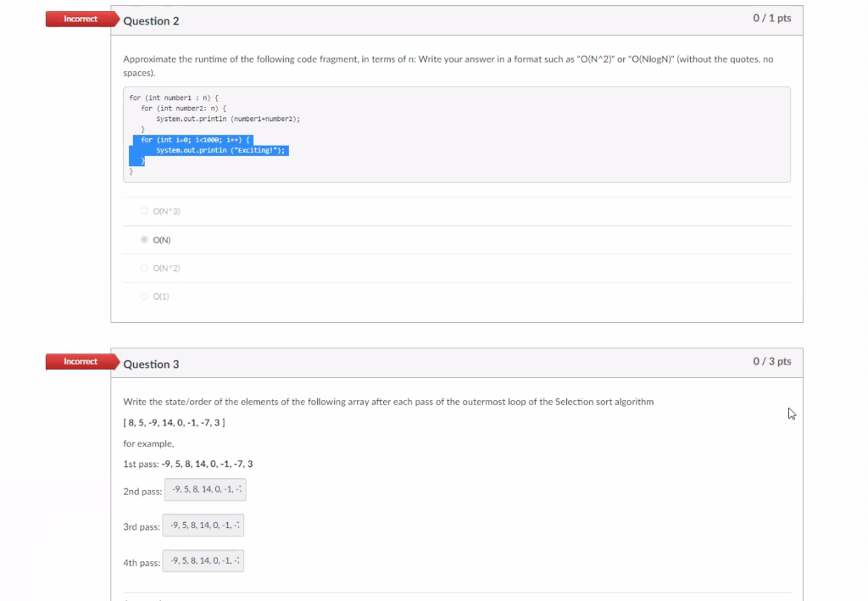
Task: Click the 0 / 3 pts score
Action: point(771,361)
